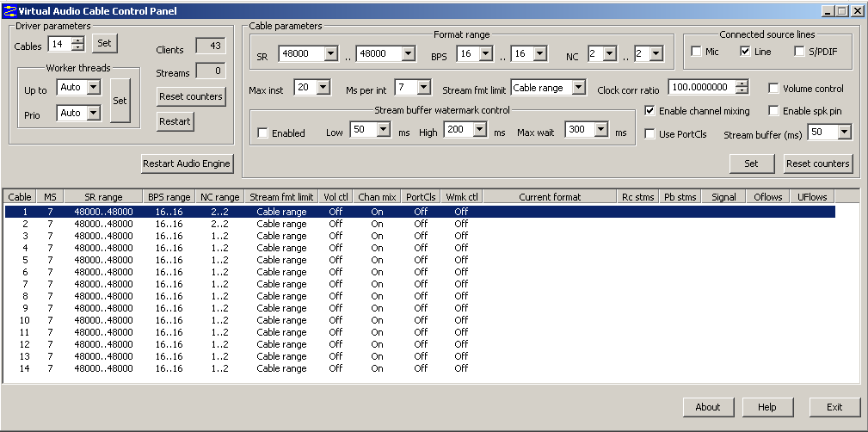
Task: Click the Rc stms column header
Action: [x=637, y=196]
